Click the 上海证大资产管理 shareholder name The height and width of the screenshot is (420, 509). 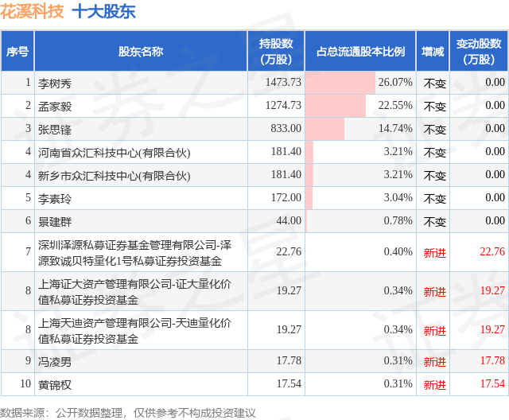click(x=134, y=291)
